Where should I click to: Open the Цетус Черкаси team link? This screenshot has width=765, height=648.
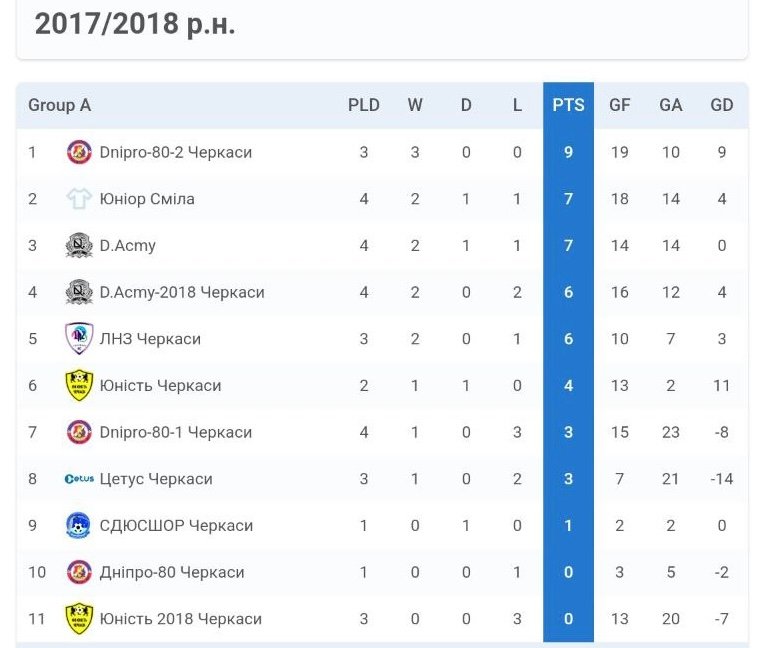[156, 479]
